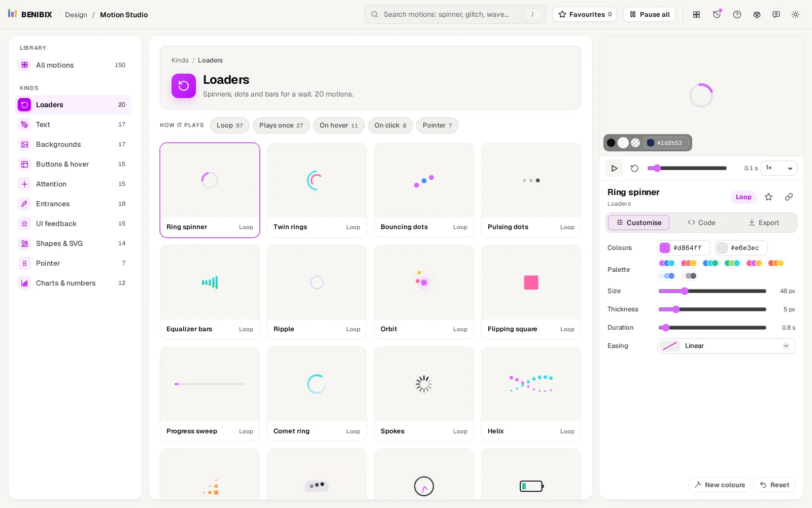Image resolution: width=812 pixels, height=508 pixels.
Task: Switch to the Export tab
Action: tap(764, 223)
